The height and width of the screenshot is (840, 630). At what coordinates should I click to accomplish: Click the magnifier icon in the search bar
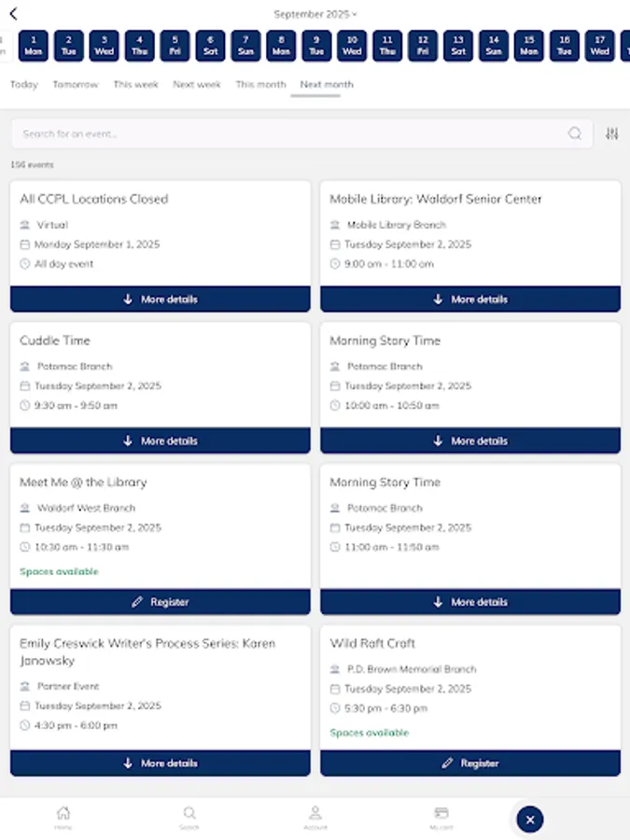[x=575, y=133]
